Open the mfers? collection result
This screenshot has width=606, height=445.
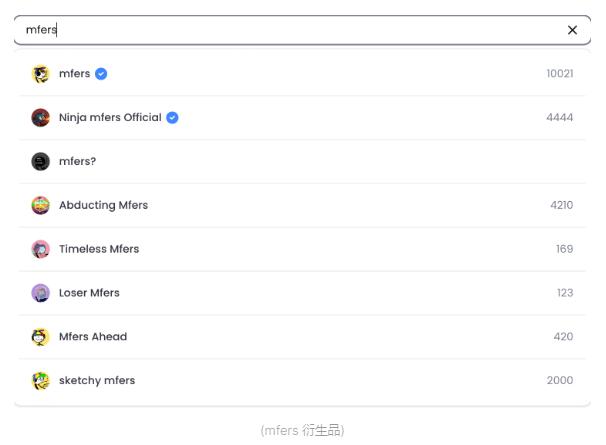point(78,162)
